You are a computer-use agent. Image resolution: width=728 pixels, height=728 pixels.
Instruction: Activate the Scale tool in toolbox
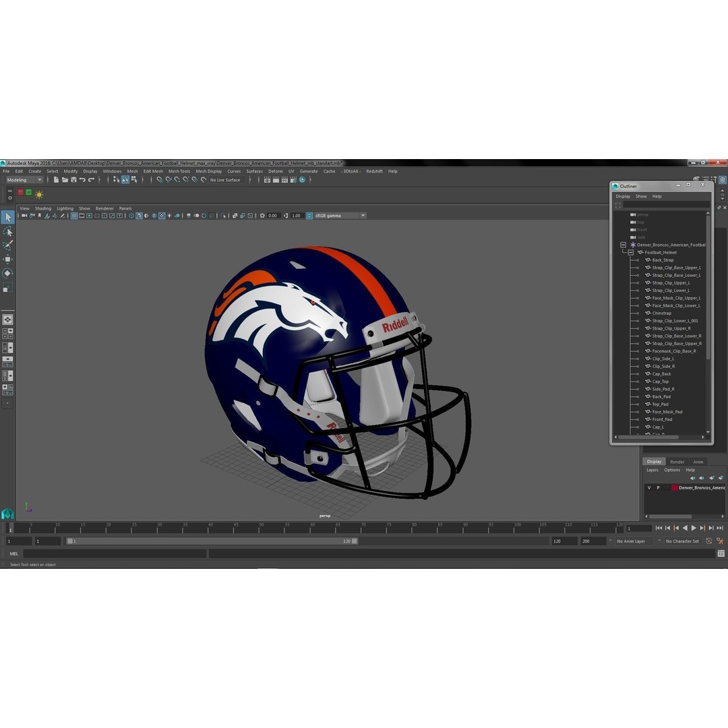click(7, 287)
